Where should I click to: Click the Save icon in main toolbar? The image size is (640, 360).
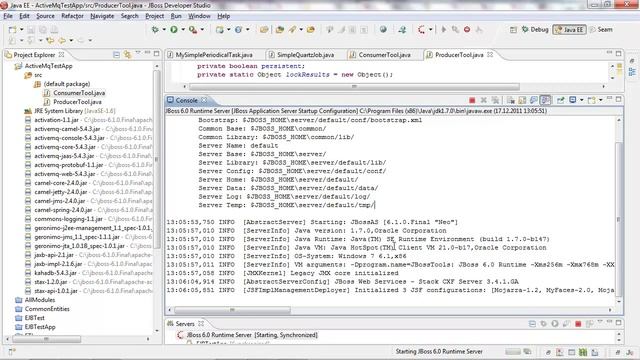[x=31, y=30]
